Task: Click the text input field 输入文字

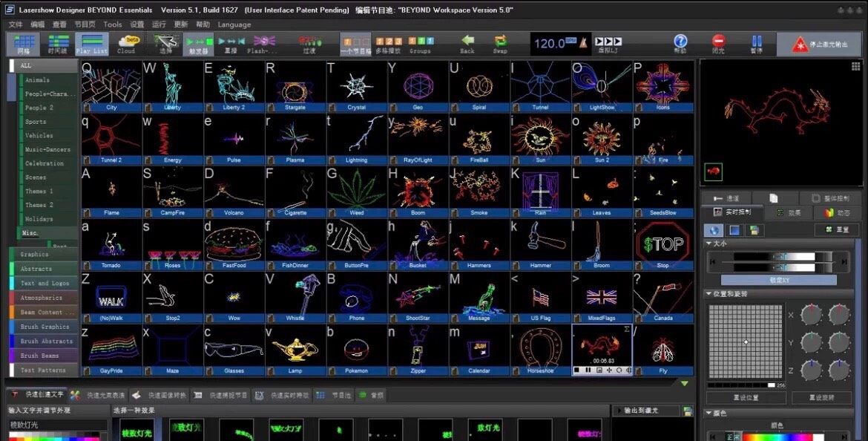Action: 58,425
